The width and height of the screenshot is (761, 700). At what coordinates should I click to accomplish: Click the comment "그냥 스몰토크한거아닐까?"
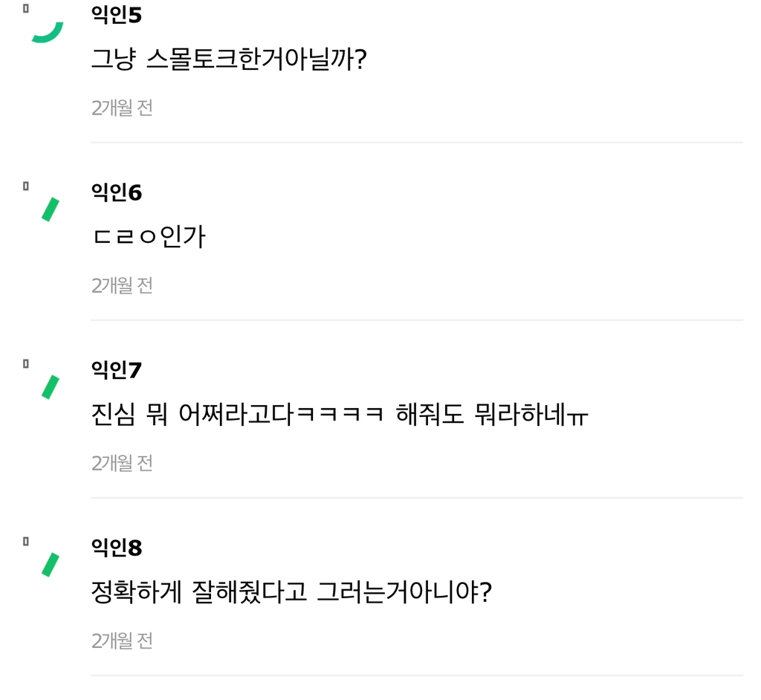tap(229, 59)
